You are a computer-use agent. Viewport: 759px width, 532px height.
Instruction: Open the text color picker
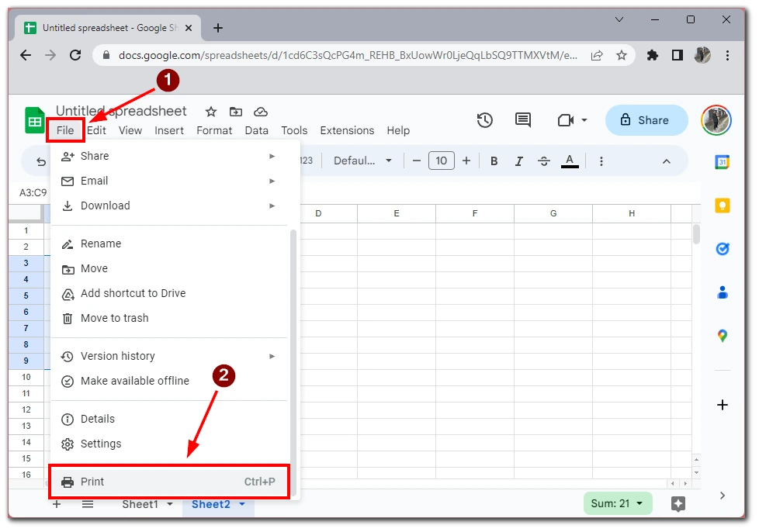[570, 161]
